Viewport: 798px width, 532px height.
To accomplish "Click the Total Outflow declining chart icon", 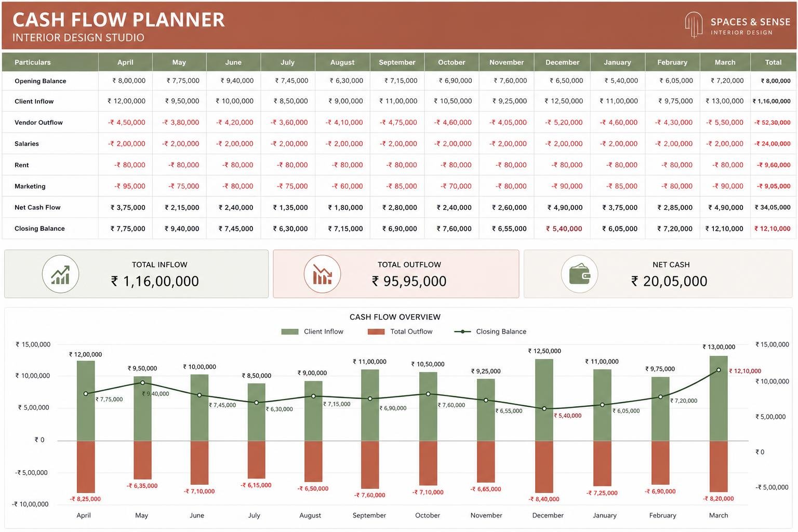I will pyautogui.click(x=322, y=274).
